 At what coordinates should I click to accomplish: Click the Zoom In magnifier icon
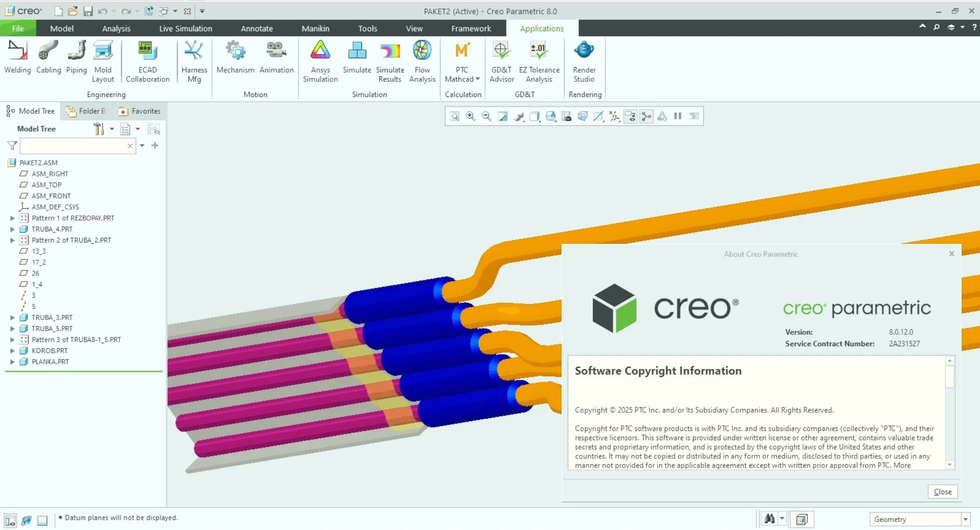470,116
